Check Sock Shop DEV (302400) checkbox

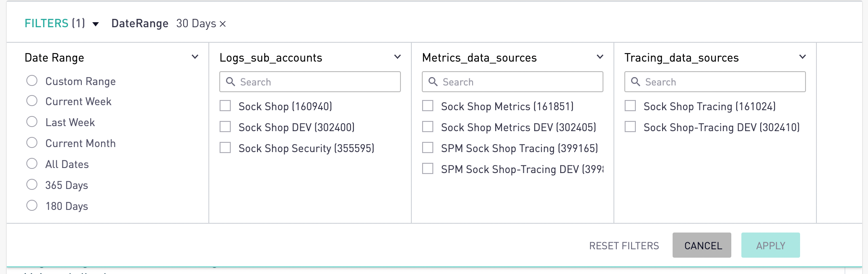tap(225, 127)
